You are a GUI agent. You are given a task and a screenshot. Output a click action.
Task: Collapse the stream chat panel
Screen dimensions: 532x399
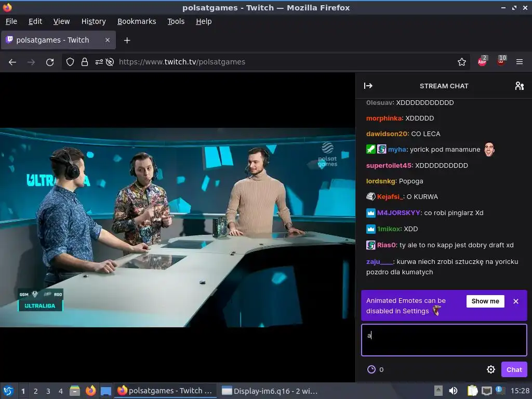point(368,86)
